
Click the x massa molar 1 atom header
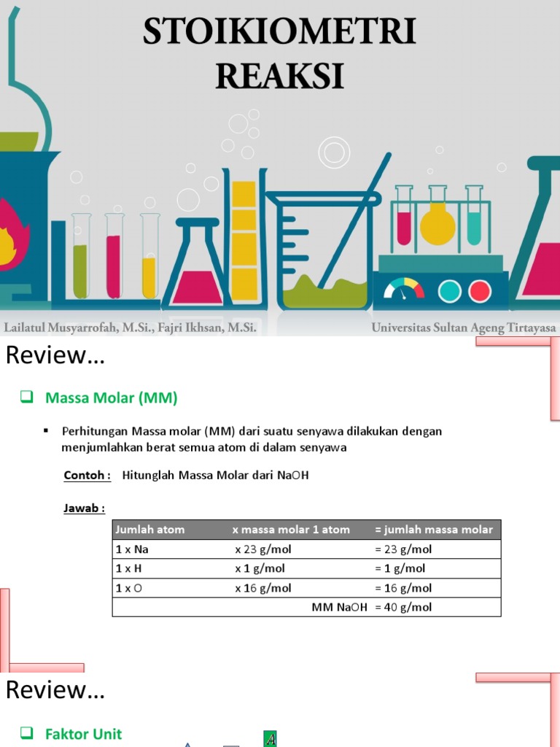point(291,530)
